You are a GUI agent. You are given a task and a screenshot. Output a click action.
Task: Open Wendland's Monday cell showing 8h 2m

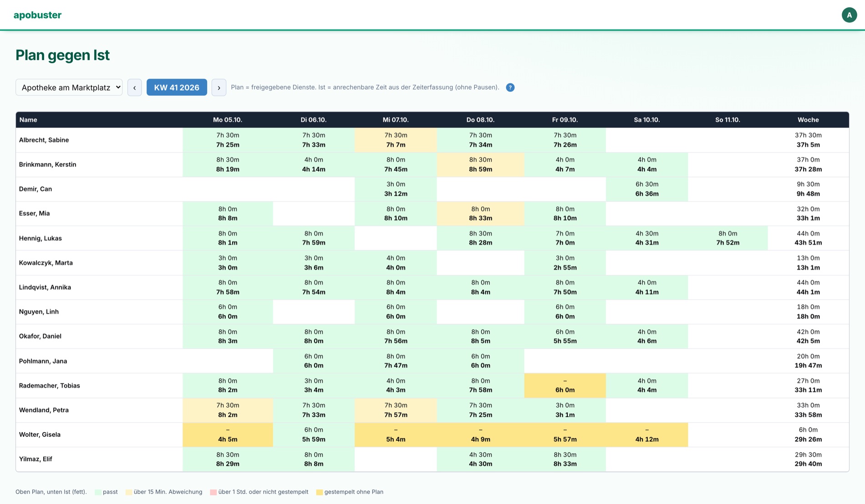click(x=228, y=410)
